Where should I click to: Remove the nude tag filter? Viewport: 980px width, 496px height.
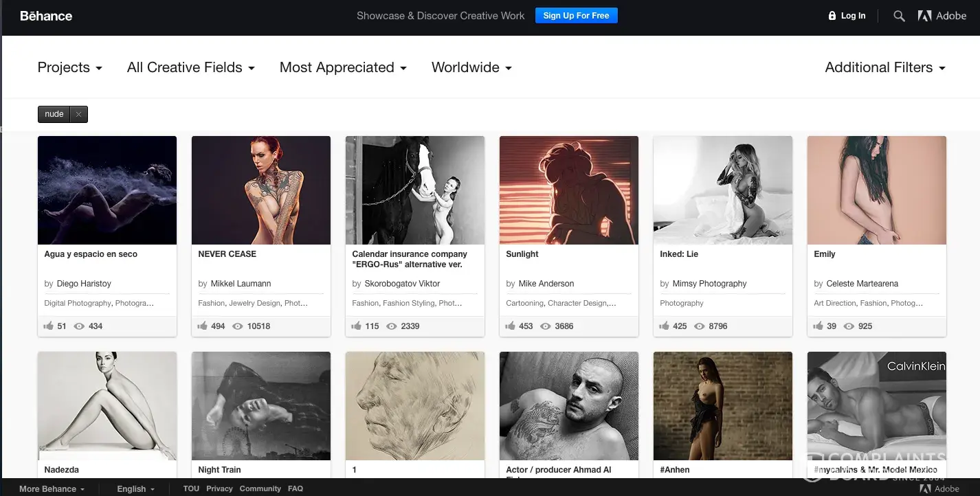pos(78,115)
